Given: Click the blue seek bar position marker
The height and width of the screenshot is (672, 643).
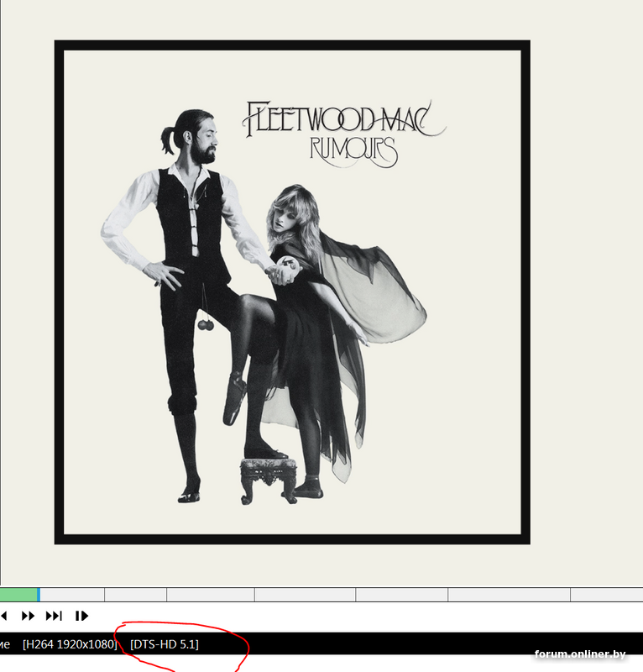Looking at the screenshot, I should (39, 595).
